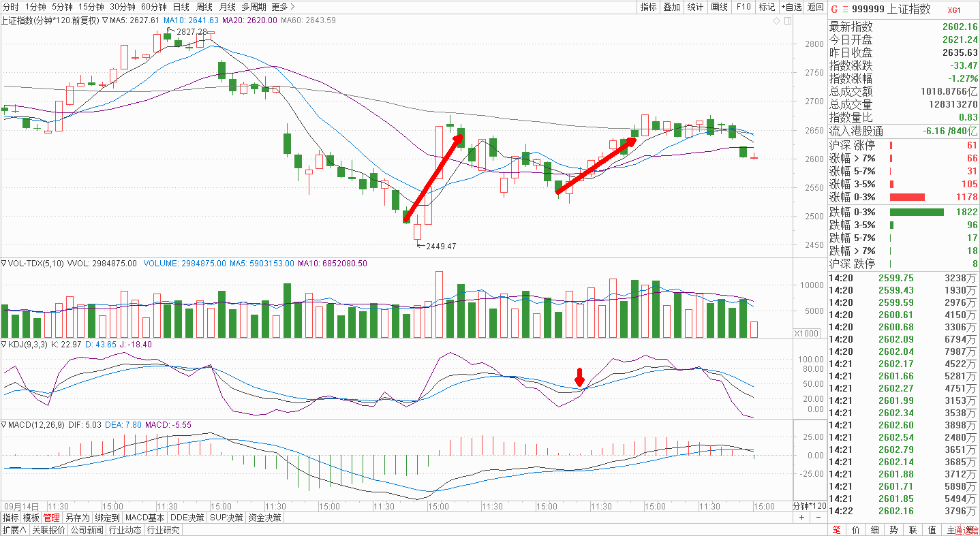Switch to 周线 weekly chart
This screenshot has width=980, height=536.
point(204,7)
